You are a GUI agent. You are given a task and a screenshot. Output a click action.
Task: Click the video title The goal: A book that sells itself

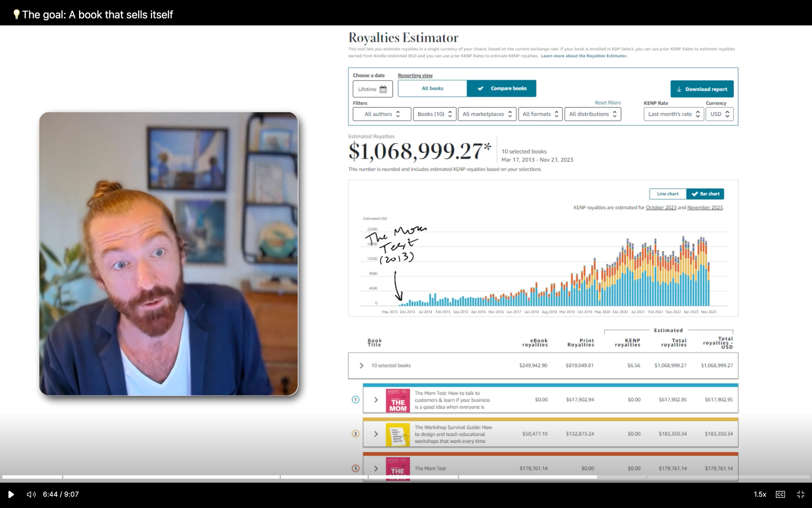pos(93,15)
